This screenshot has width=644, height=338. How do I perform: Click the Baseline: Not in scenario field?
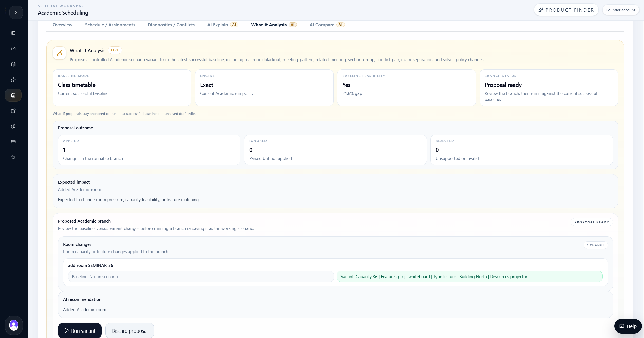tap(201, 277)
